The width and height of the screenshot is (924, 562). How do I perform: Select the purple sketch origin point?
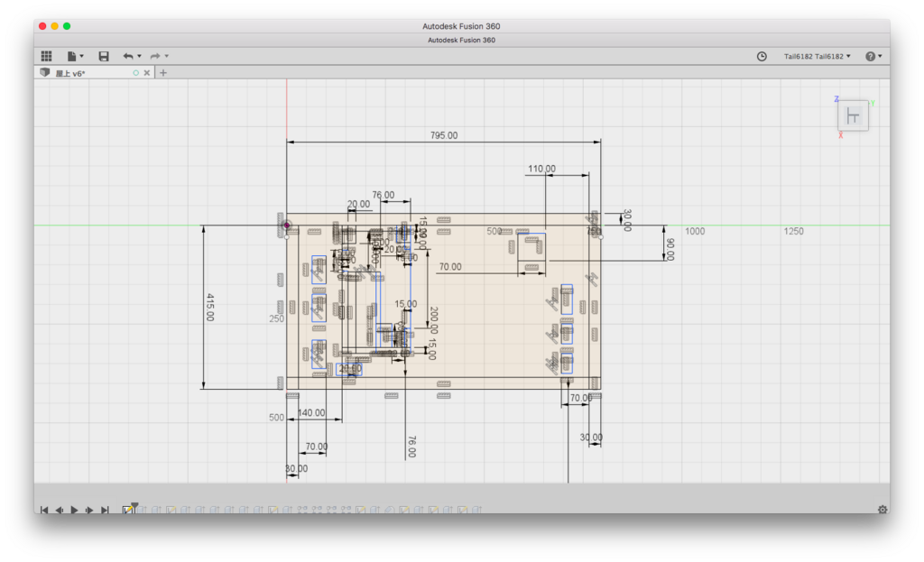287,225
